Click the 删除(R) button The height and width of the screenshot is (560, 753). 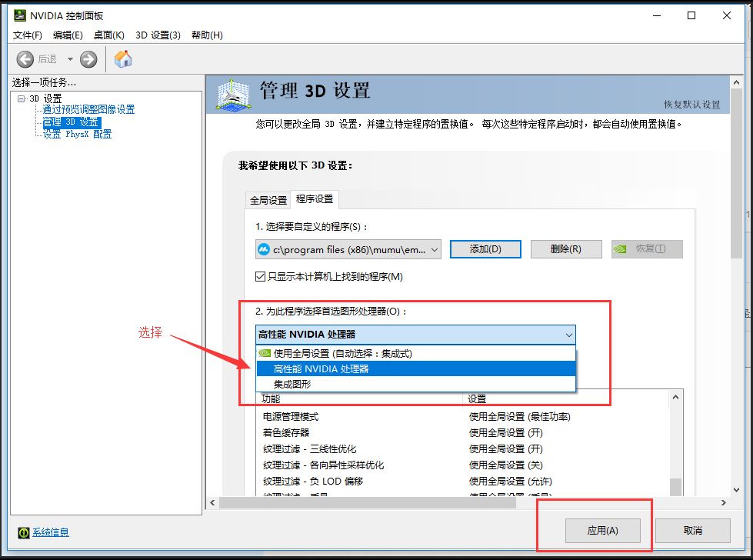565,249
